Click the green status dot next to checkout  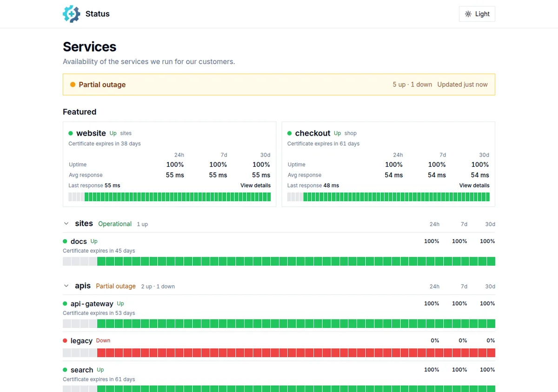pos(290,133)
